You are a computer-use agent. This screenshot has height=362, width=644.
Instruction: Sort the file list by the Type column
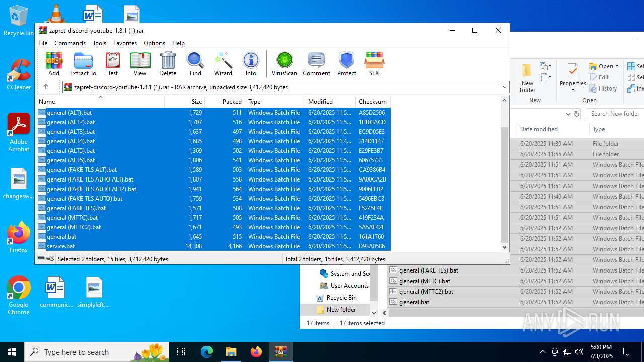tap(275, 101)
